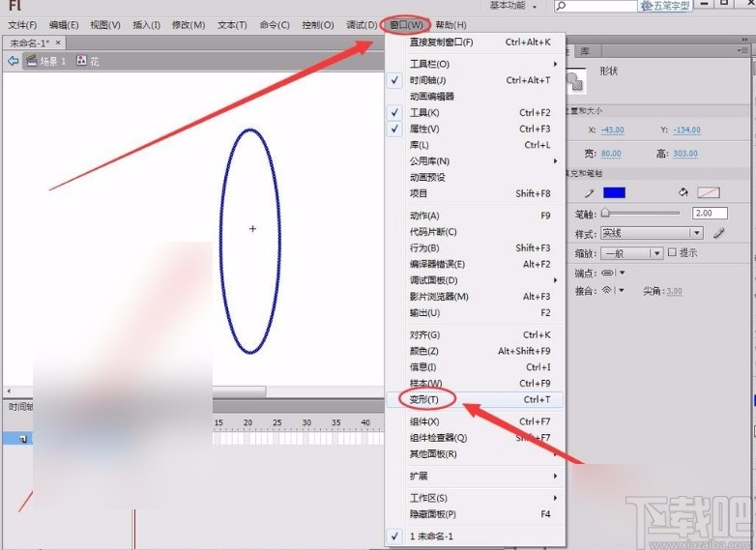Click the Y position value -134.00

click(686, 130)
